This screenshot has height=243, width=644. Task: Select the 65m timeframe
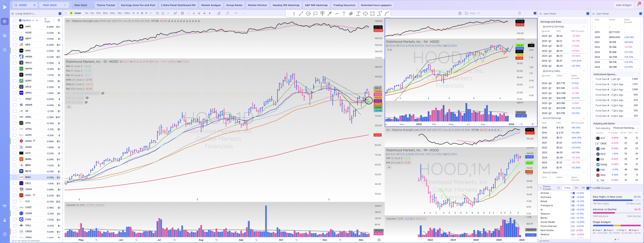tap(112, 13)
